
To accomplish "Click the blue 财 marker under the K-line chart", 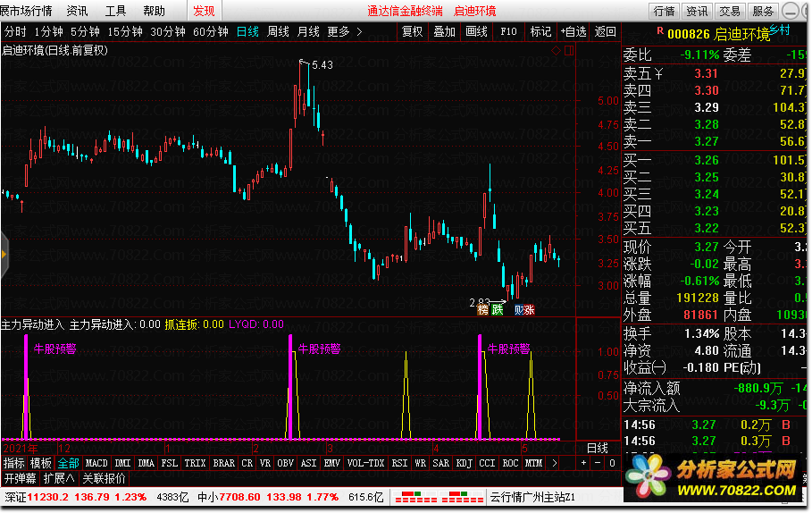I will click(x=518, y=310).
